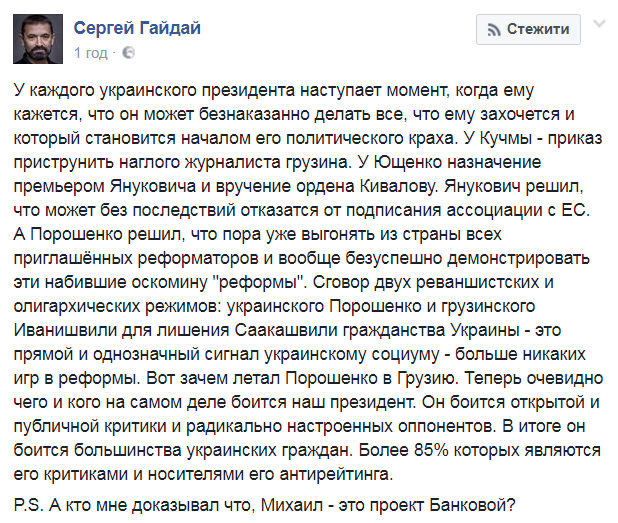Click the word 'Иванишвили' in the post text
This screenshot has height=523, width=618.
[x=65, y=330]
